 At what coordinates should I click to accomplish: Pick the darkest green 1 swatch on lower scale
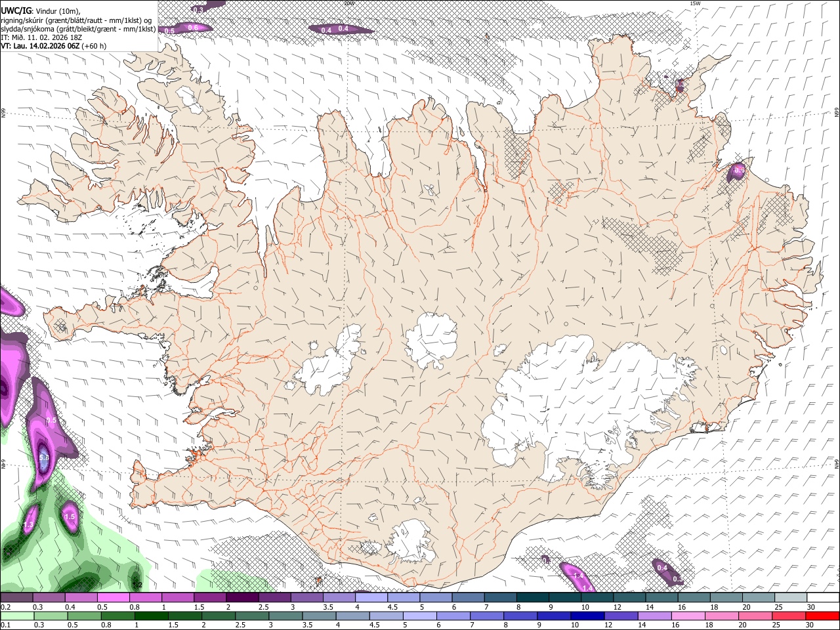[151, 616]
